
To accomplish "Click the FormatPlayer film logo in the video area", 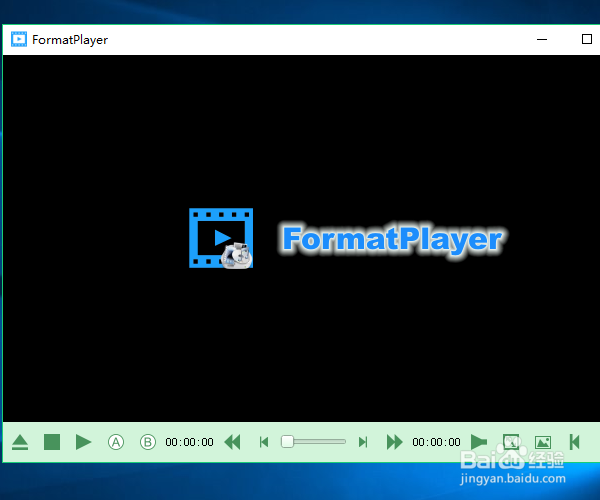I will (221, 238).
